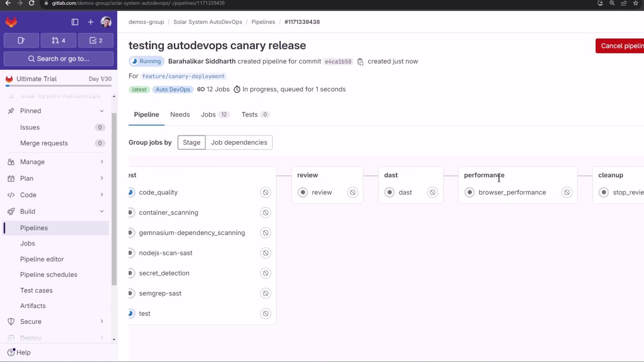Cancel the secret_detection job
This screenshot has width=644, height=362.
(x=265, y=273)
